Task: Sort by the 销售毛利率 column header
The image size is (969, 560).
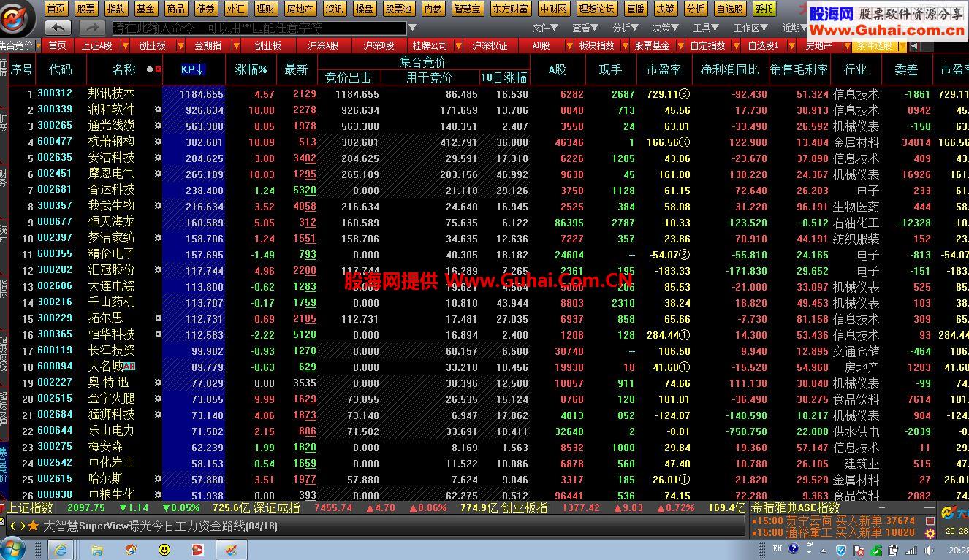Action: coord(799,69)
